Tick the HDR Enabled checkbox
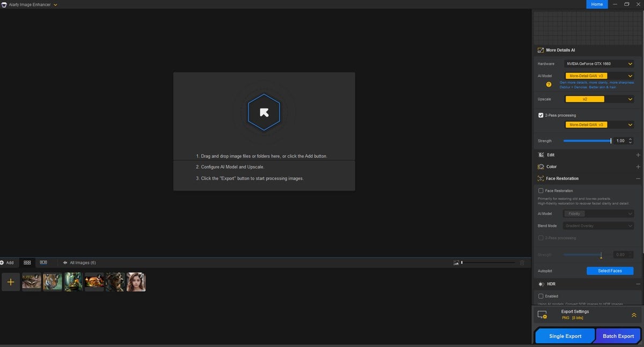The image size is (644, 347). (541, 296)
